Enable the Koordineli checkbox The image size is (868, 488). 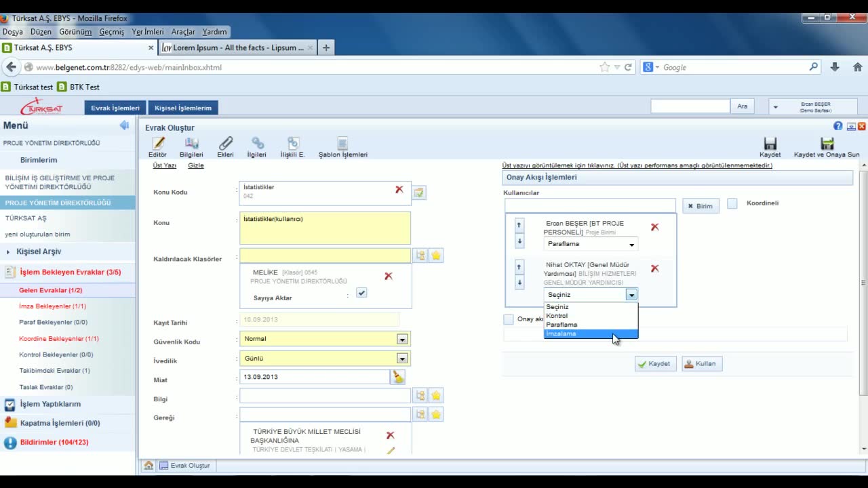click(x=732, y=203)
